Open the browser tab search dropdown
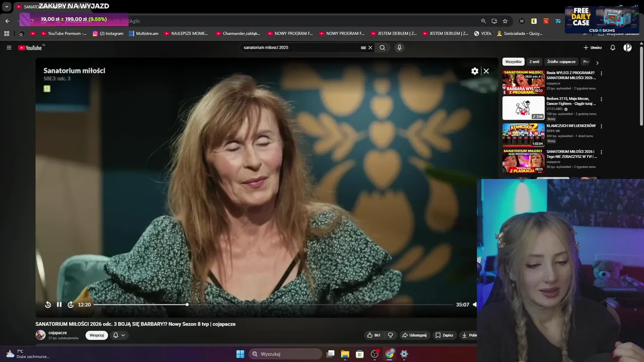Screen dimensions: 644x362 7,7
